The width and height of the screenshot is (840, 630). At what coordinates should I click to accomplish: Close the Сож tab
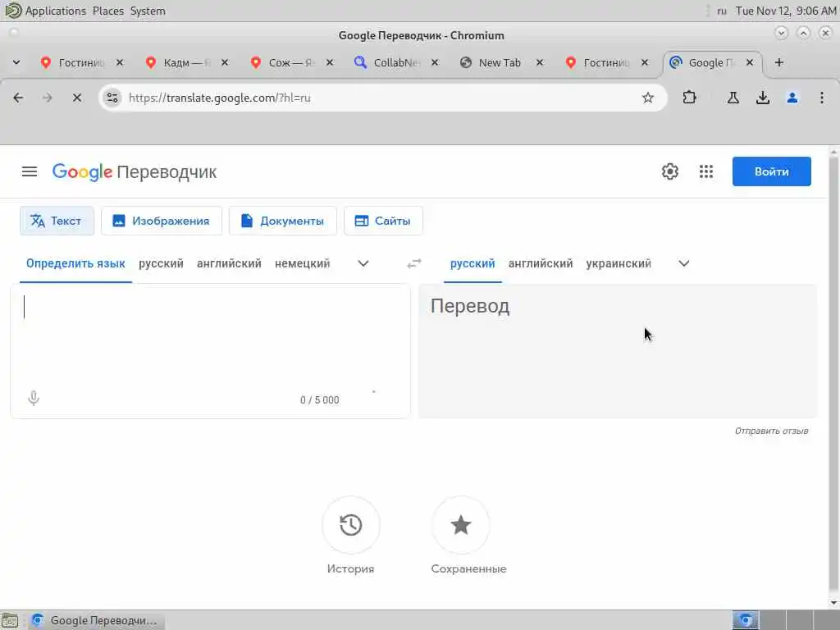point(330,62)
